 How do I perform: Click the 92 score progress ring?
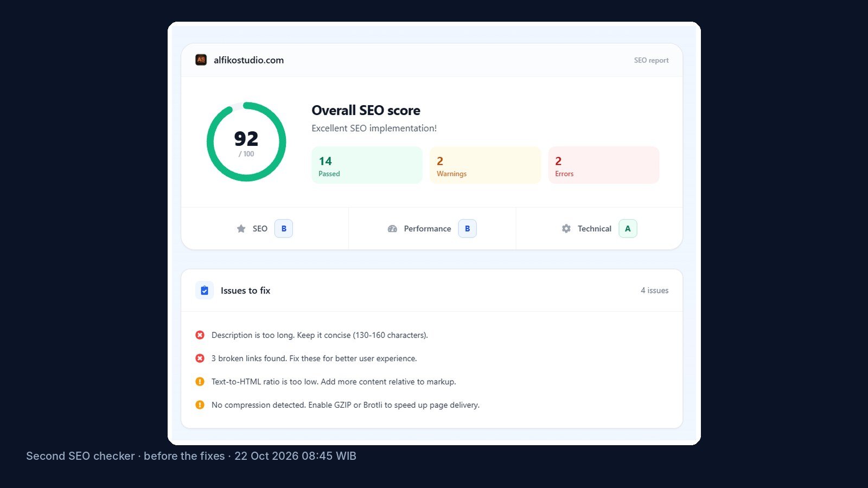246,142
